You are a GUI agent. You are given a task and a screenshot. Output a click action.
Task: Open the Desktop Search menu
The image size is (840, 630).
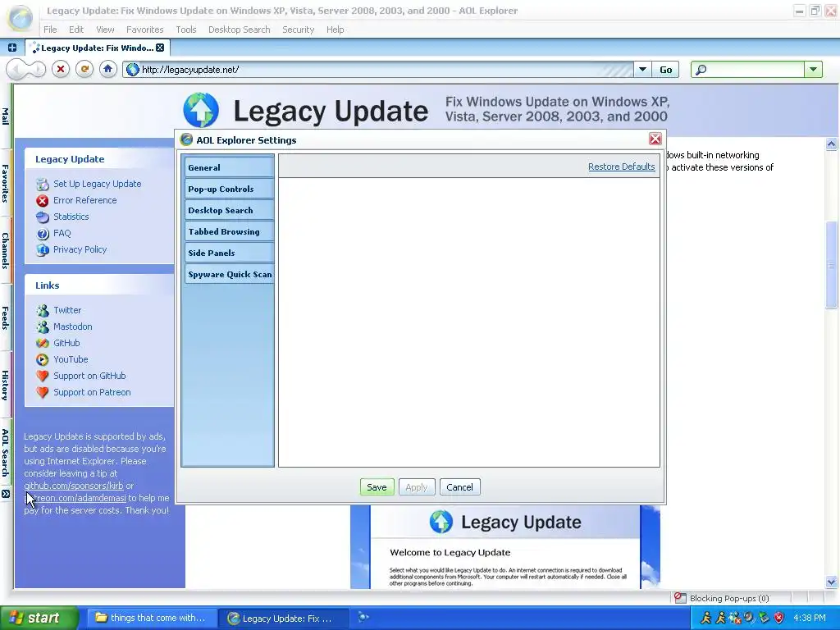click(239, 30)
